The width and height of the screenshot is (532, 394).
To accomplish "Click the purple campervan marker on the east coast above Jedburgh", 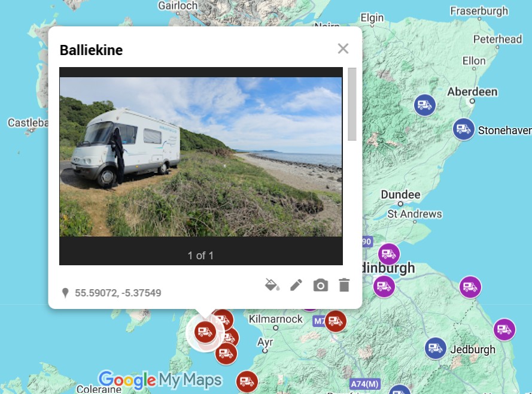I will pyautogui.click(x=470, y=287).
